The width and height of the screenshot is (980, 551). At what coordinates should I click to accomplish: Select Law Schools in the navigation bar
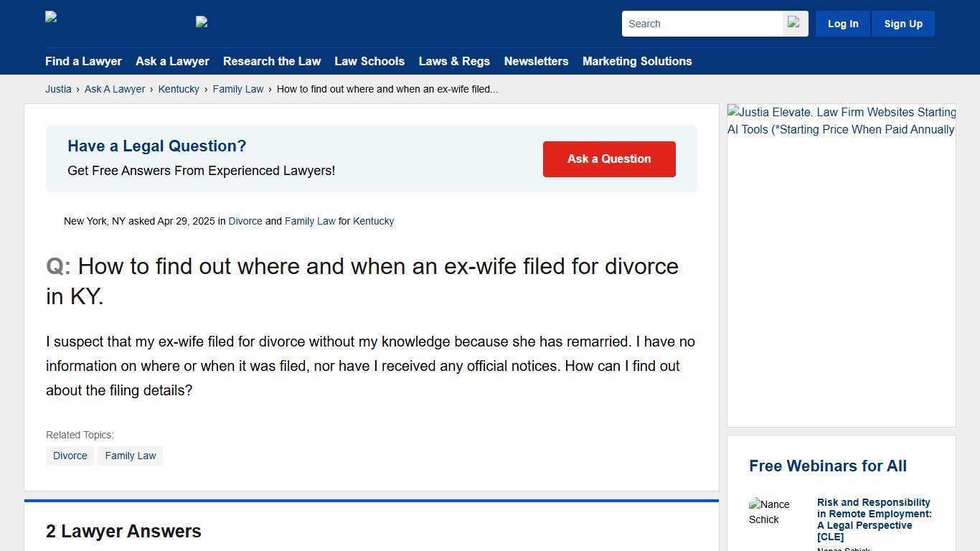[369, 61]
